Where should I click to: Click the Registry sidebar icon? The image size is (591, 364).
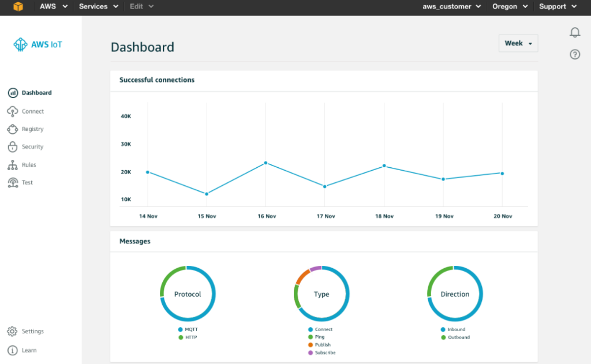[x=13, y=129]
